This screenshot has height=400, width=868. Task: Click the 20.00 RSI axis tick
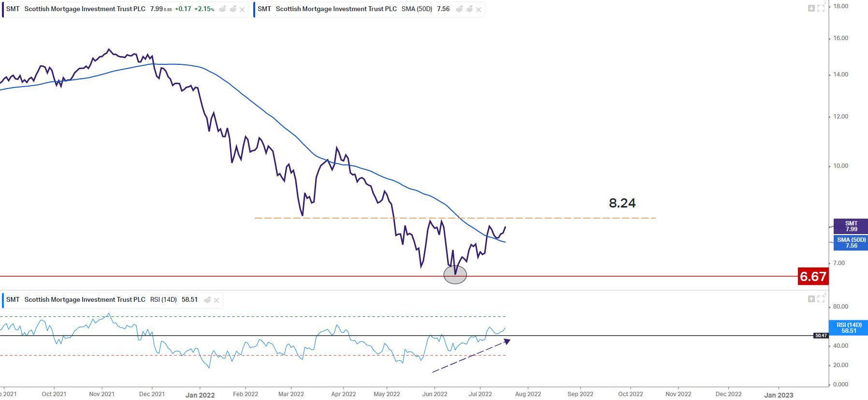click(x=840, y=365)
